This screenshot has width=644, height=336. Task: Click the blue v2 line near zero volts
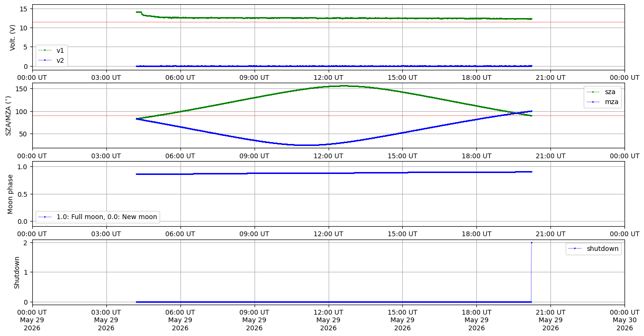pyautogui.click(x=332, y=66)
